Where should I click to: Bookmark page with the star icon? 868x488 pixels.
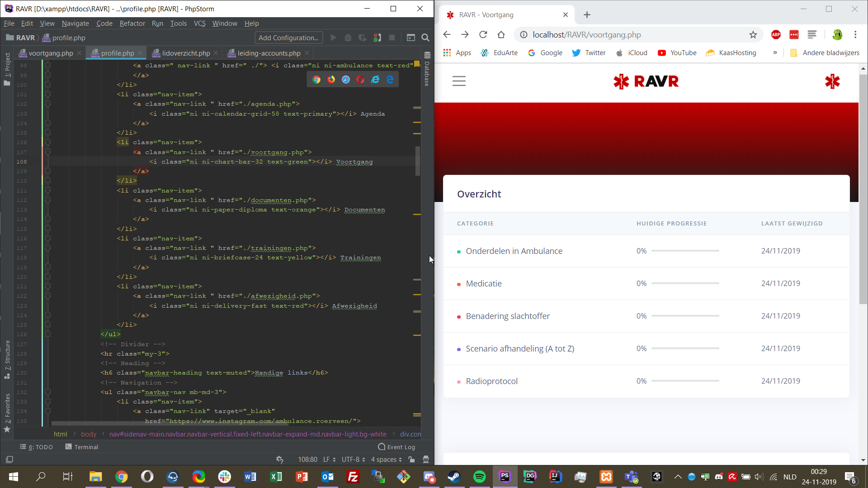(x=753, y=35)
